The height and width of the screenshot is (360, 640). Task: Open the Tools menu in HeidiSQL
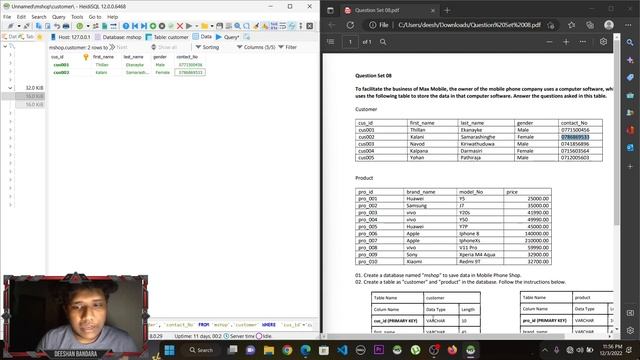click(77, 17)
